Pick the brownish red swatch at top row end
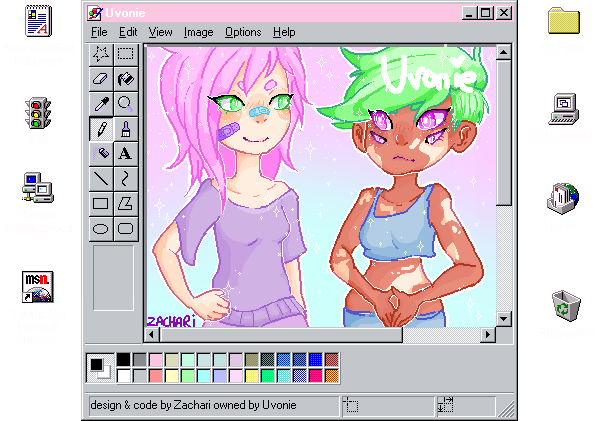The width and height of the screenshot is (604, 421). coord(332,360)
